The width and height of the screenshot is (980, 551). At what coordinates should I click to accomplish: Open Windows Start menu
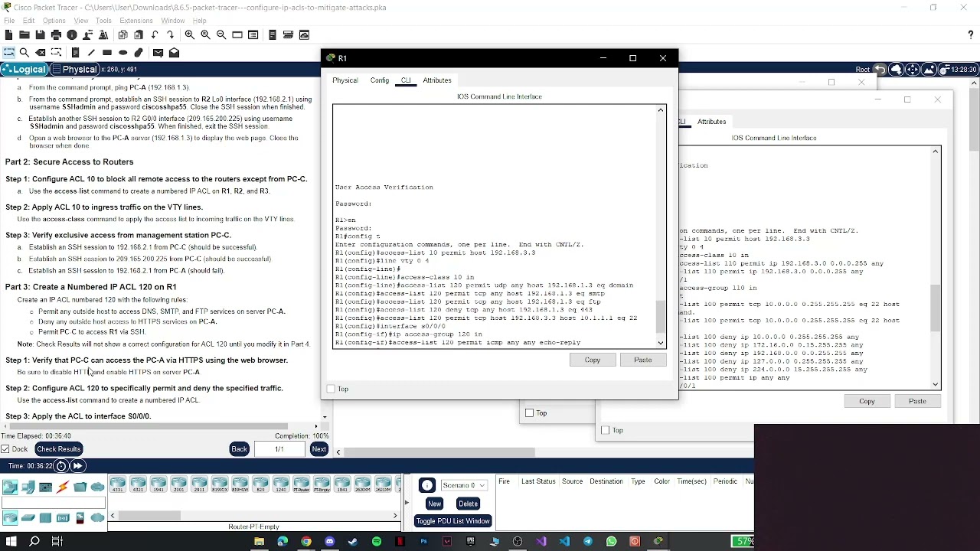[x=11, y=541]
